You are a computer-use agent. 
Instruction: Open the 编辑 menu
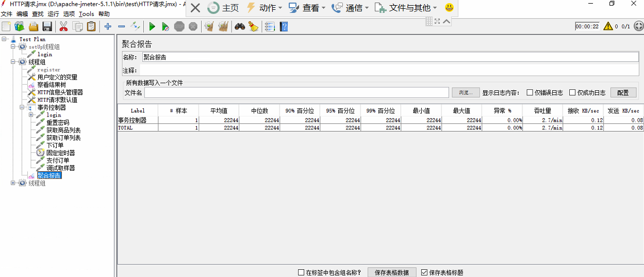22,14
